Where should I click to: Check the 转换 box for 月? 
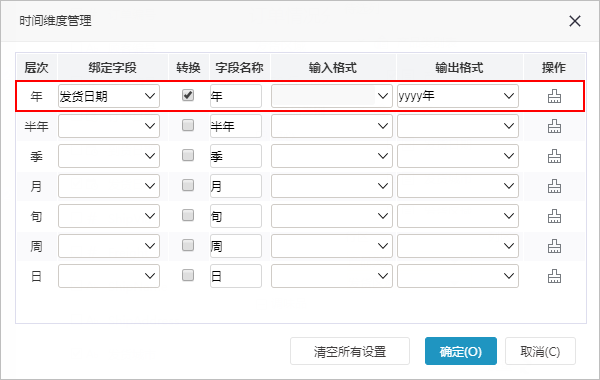pos(188,185)
